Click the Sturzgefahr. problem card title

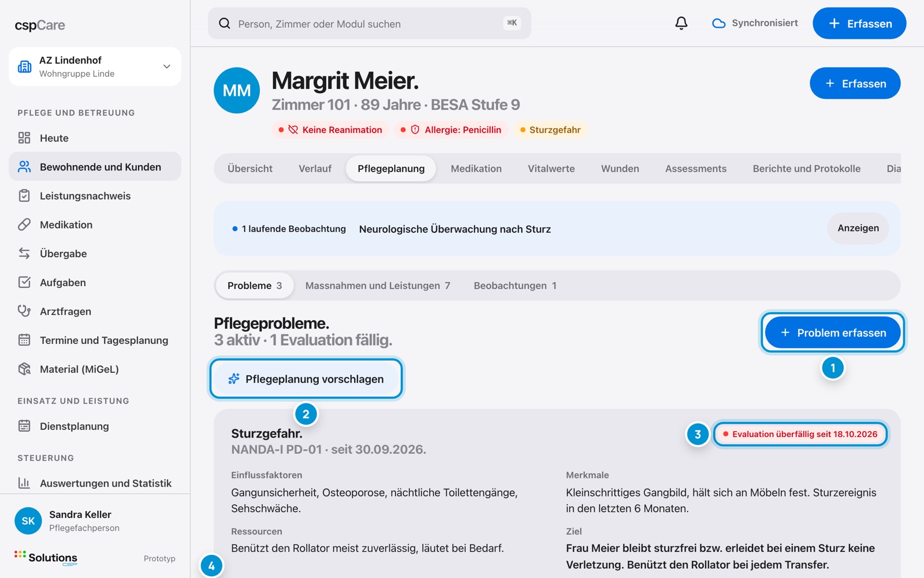tap(267, 433)
